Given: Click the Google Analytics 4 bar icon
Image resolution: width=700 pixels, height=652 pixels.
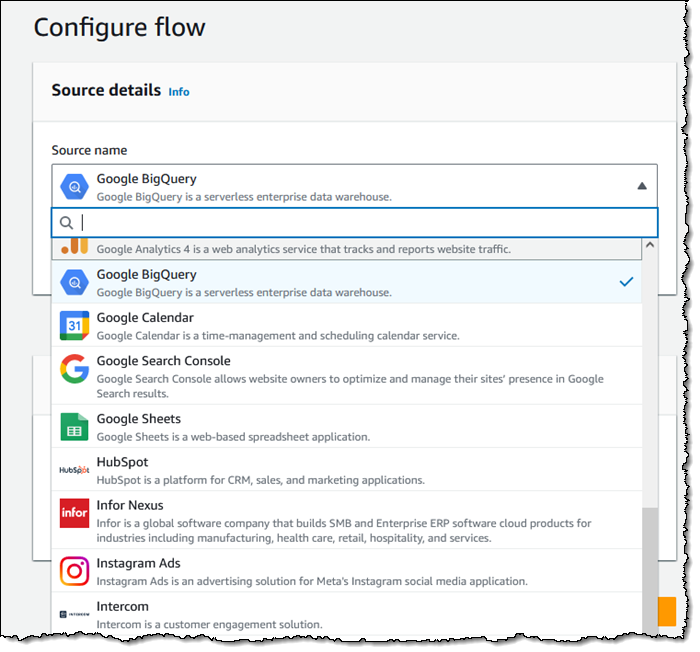Looking at the screenshot, I should click(74, 246).
